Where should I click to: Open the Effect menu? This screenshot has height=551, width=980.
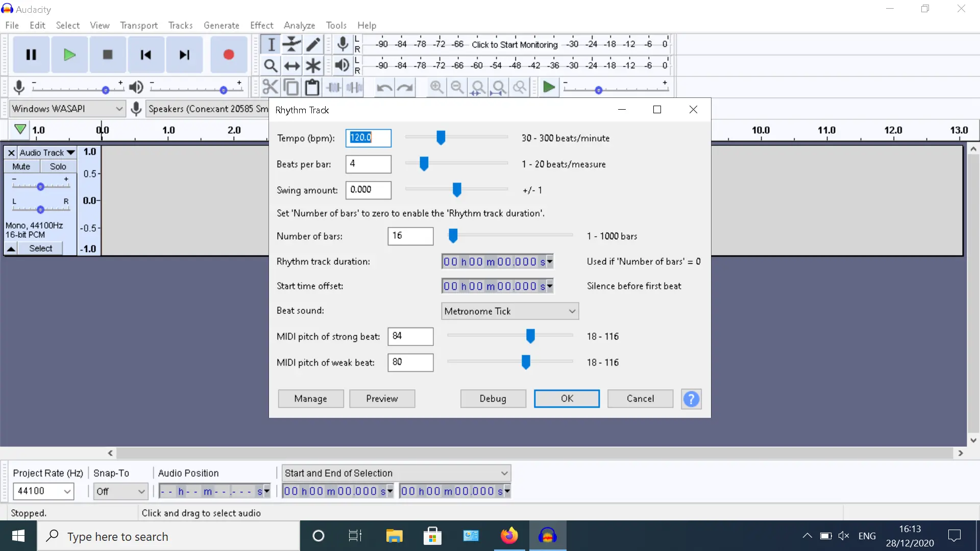(261, 26)
